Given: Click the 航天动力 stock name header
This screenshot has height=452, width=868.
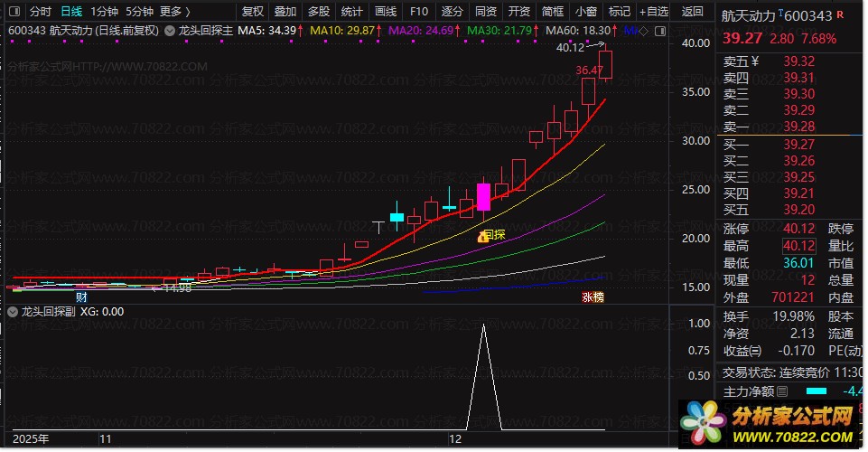Looking at the screenshot, I should coord(748,16).
